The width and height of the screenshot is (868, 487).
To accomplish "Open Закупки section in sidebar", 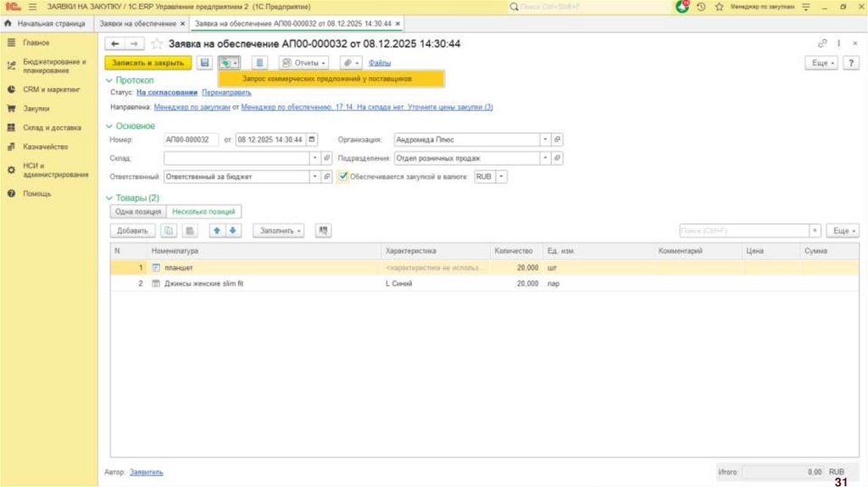I will click(x=36, y=109).
